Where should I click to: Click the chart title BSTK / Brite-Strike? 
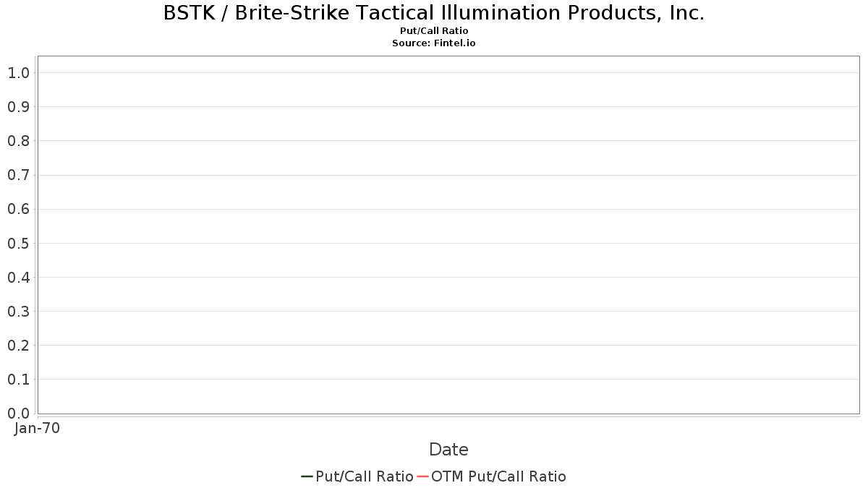pos(434,13)
